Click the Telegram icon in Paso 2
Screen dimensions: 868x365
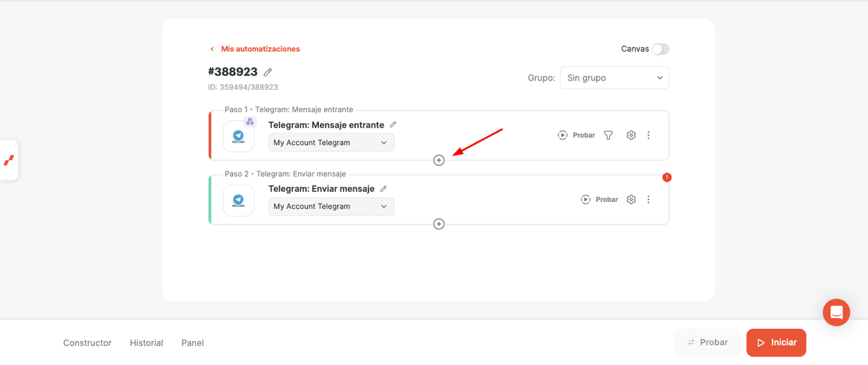pyautogui.click(x=239, y=201)
